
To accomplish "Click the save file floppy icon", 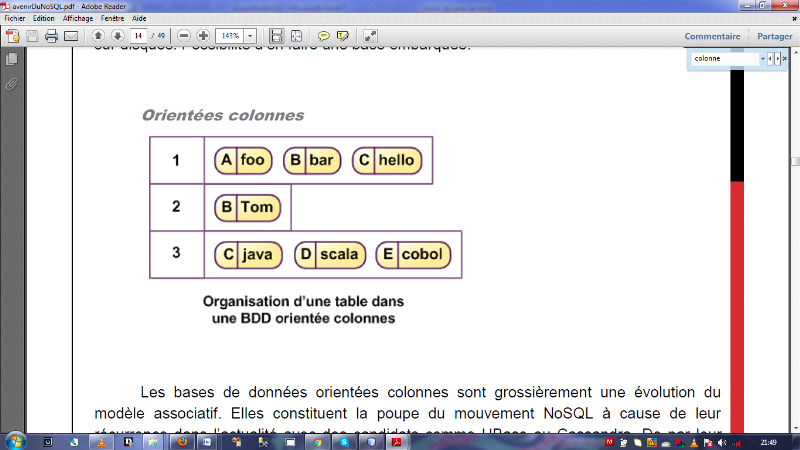I will point(32,36).
